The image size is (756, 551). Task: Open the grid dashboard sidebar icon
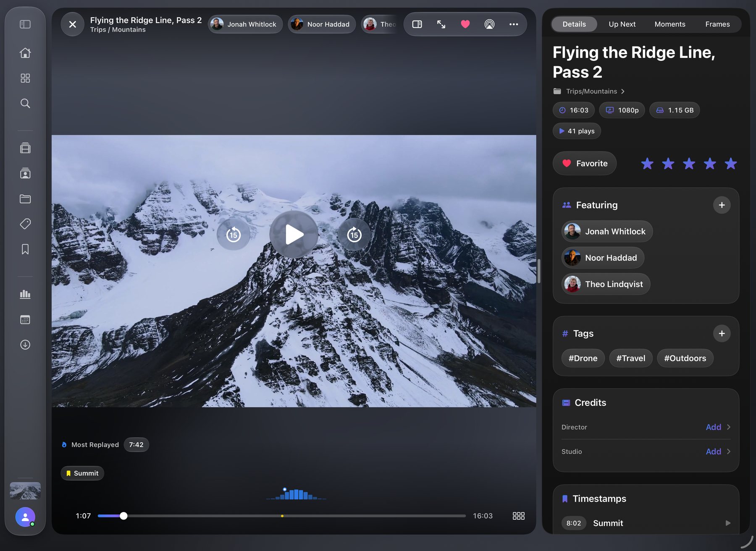(25, 78)
